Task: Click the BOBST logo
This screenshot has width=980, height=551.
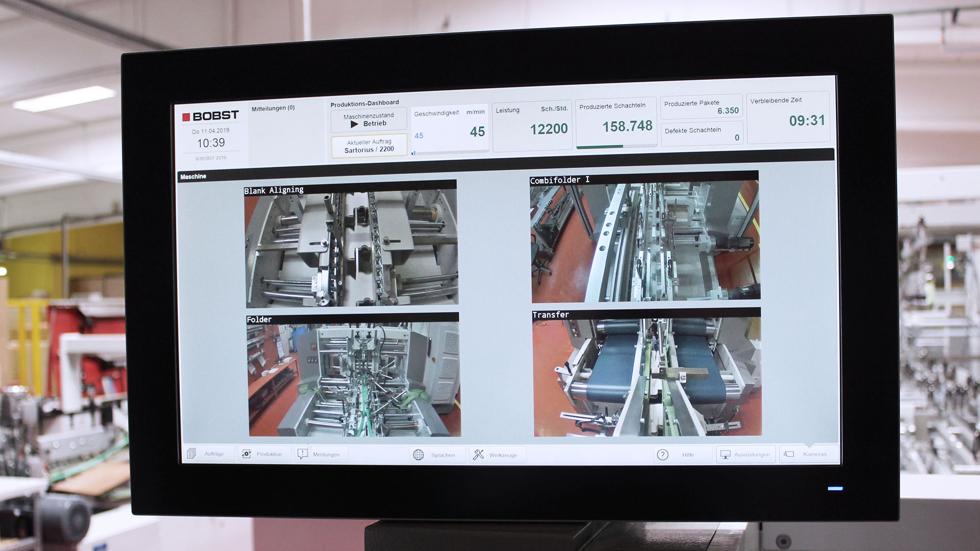Action: (210, 116)
